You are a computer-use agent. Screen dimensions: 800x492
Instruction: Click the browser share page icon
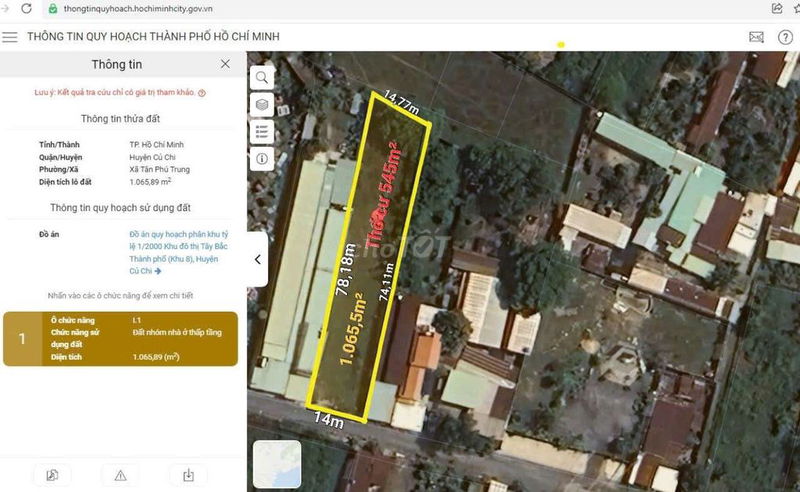pos(777,8)
